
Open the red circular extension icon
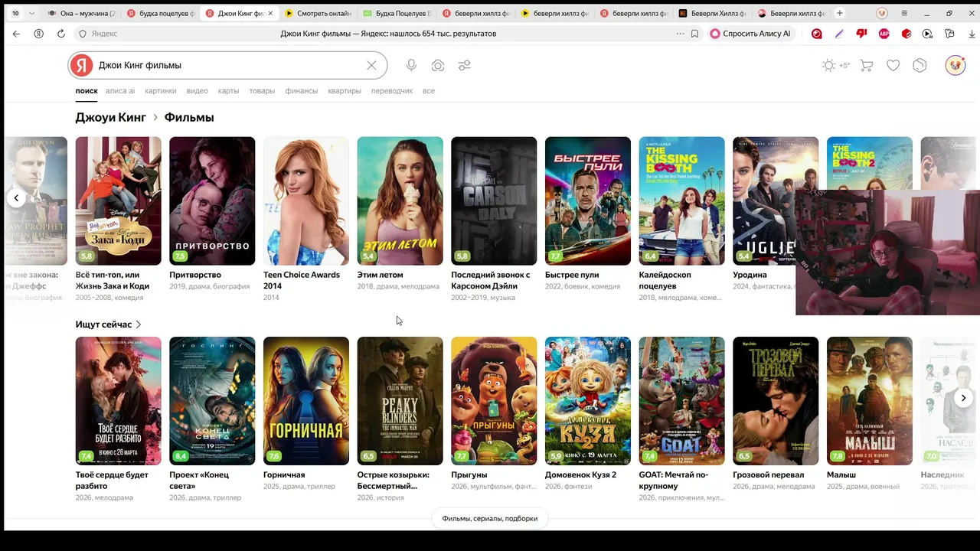pos(817,34)
